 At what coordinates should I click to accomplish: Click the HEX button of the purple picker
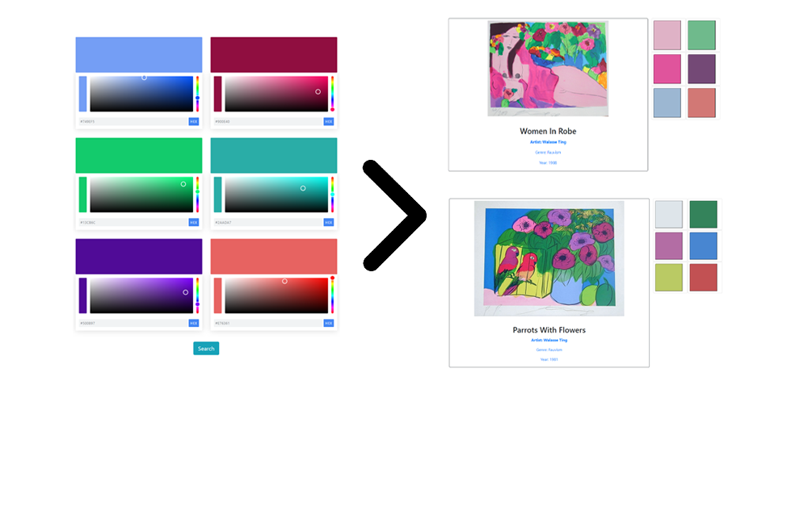[194, 324]
